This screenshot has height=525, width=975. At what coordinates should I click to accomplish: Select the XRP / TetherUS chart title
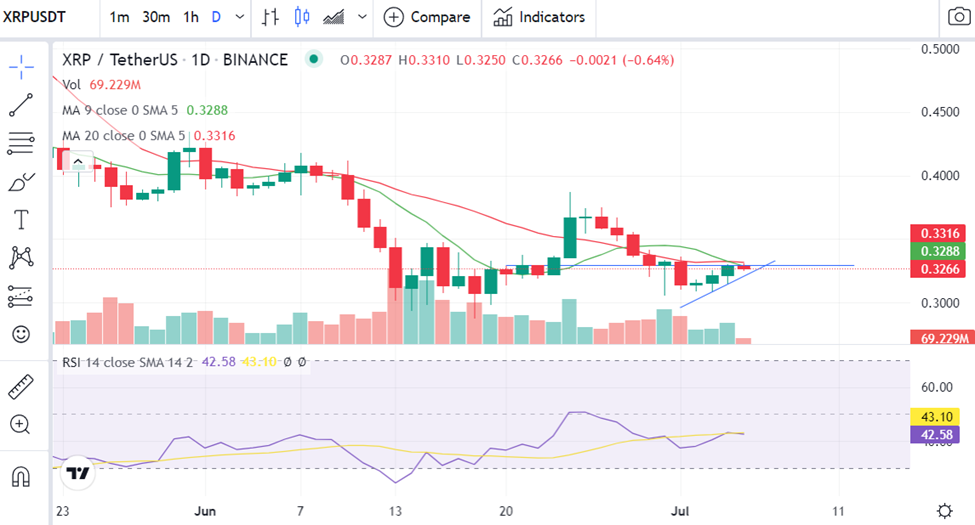[120, 60]
